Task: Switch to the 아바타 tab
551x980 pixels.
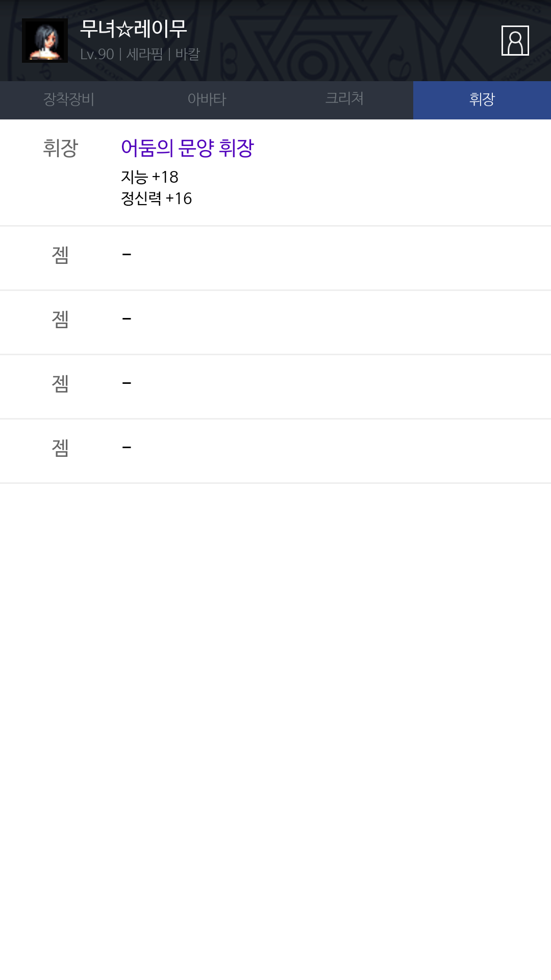Action: [207, 100]
